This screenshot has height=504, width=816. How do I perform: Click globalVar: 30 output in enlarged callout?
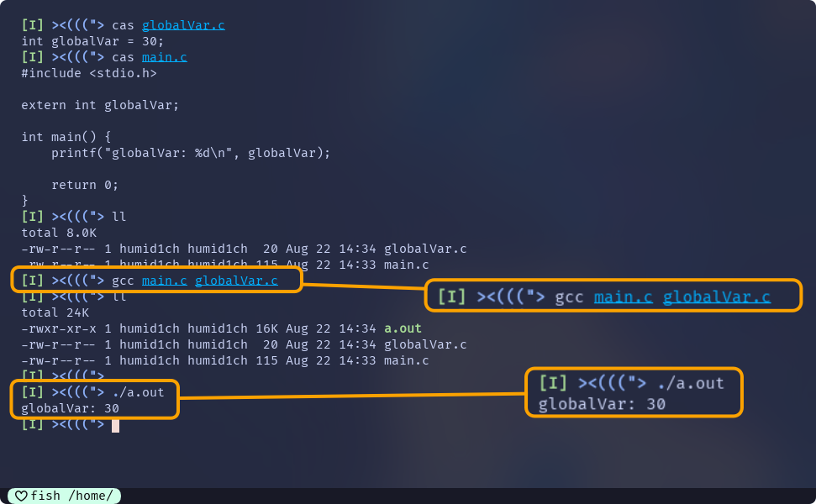tap(602, 404)
